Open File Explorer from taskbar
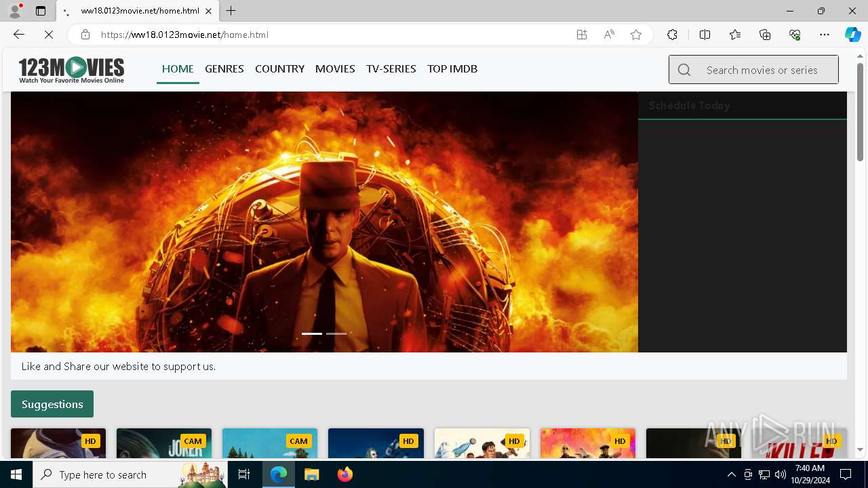868x488 pixels. pos(311,474)
